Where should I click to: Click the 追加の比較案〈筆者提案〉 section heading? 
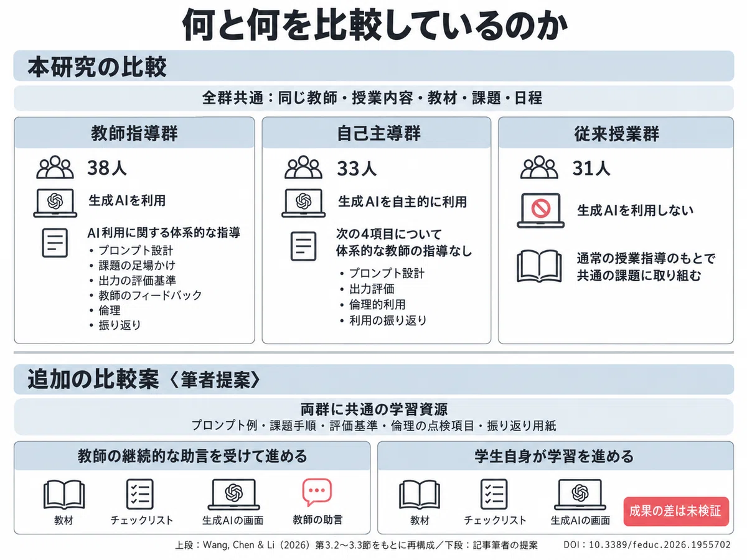click(143, 381)
